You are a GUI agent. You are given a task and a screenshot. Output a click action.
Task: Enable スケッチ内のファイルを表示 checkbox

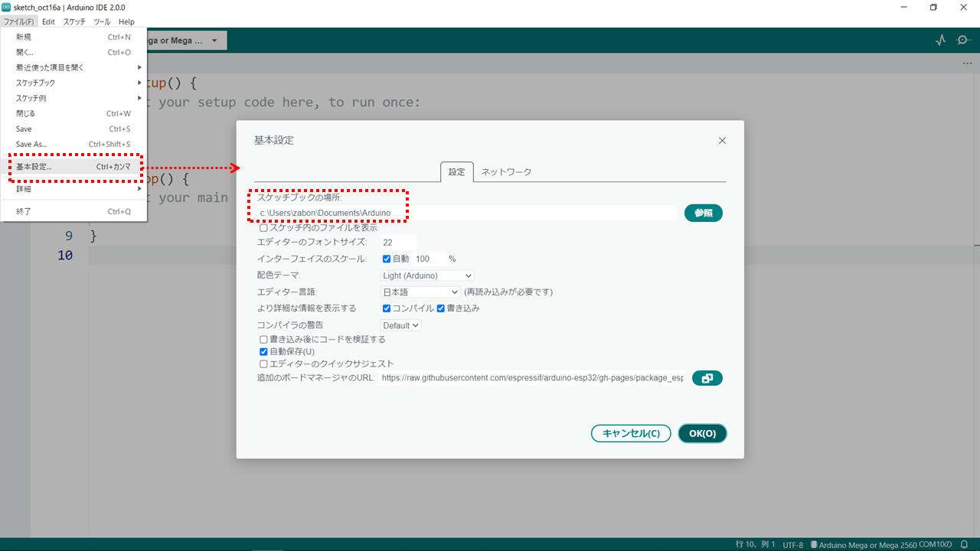(264, 227)
